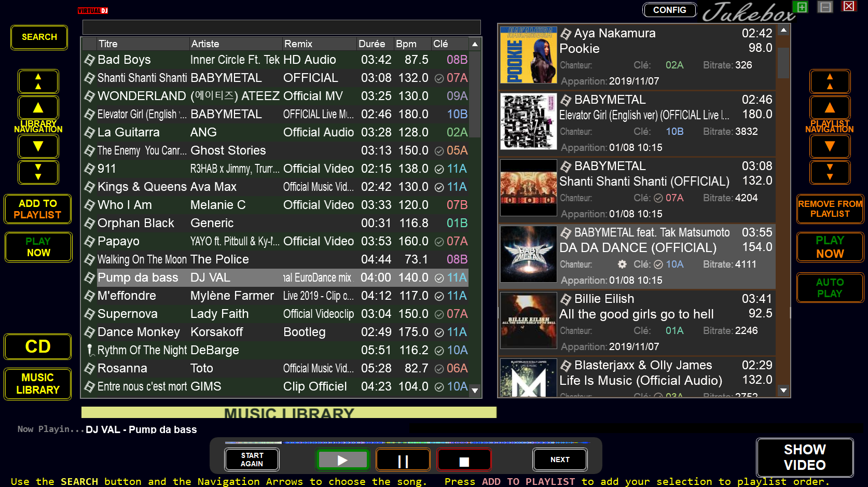The height and width of the screenshot is (487, 868).
Task: Switch to CD source
Action: (x=38, y=346)
